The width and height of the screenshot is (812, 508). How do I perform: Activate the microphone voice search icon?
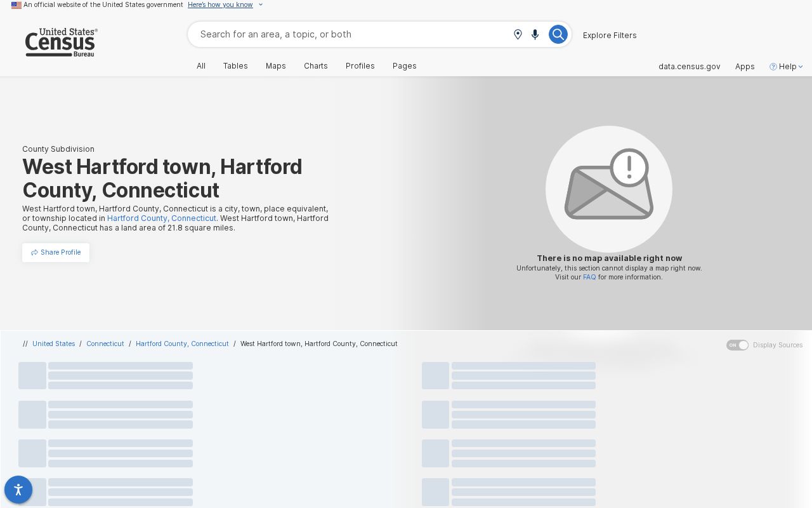tap(535, 34)
